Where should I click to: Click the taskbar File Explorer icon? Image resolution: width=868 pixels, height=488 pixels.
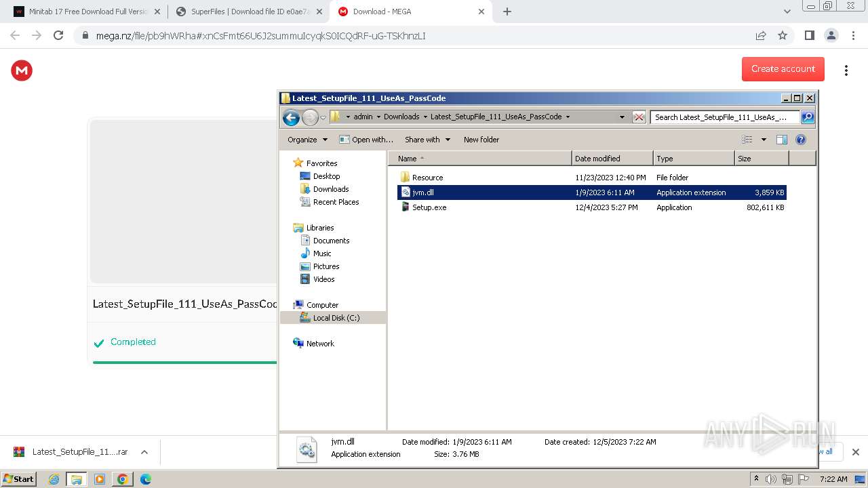pyautogui.click(x=77, y=479)
